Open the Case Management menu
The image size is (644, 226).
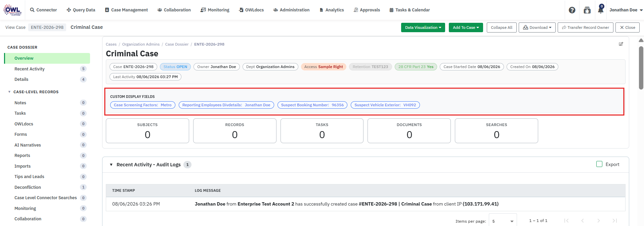click(126, 10)
